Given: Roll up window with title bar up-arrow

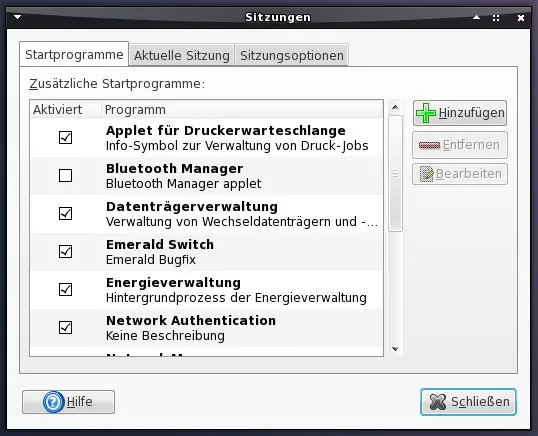Looking at the screenshot, I should (476, 17).
